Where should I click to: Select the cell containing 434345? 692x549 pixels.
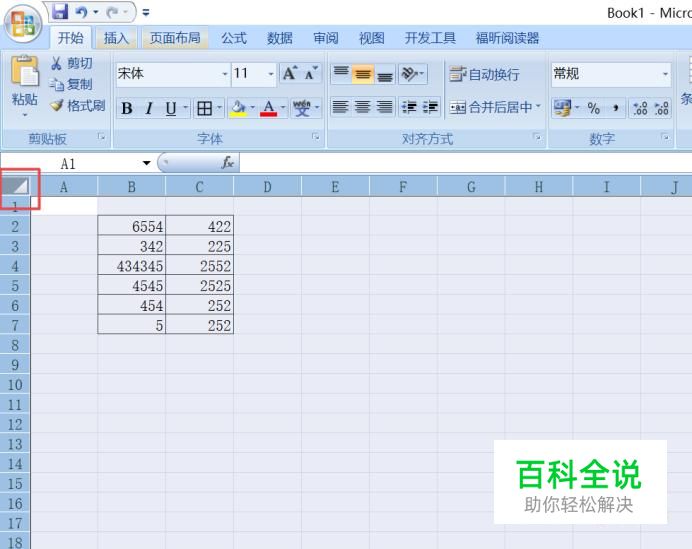(132, 266)
